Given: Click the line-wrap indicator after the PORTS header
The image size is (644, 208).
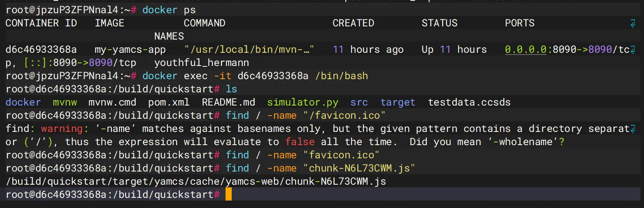Looking at the screenshot, I should coord(633,23).
